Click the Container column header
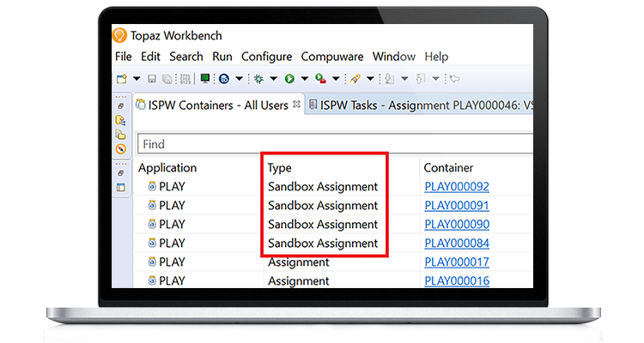This screenshot has height=343, width=644. click(449, 168)
